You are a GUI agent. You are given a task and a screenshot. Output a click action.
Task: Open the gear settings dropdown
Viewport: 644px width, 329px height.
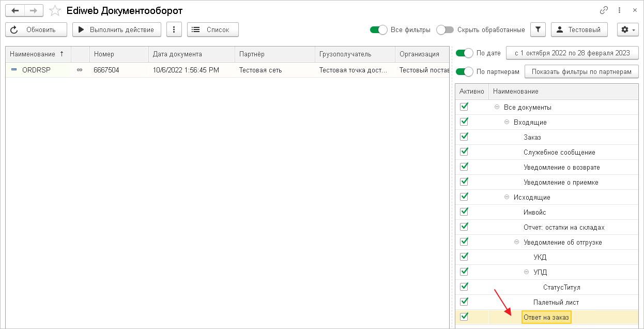coord(628,29)
